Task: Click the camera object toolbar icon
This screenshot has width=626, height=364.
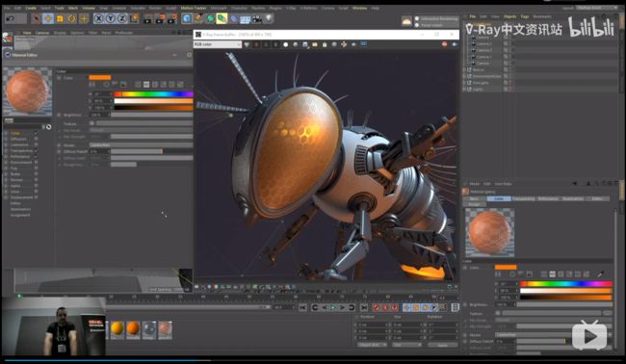Action: pyautogui.click(x=257, y=18)
